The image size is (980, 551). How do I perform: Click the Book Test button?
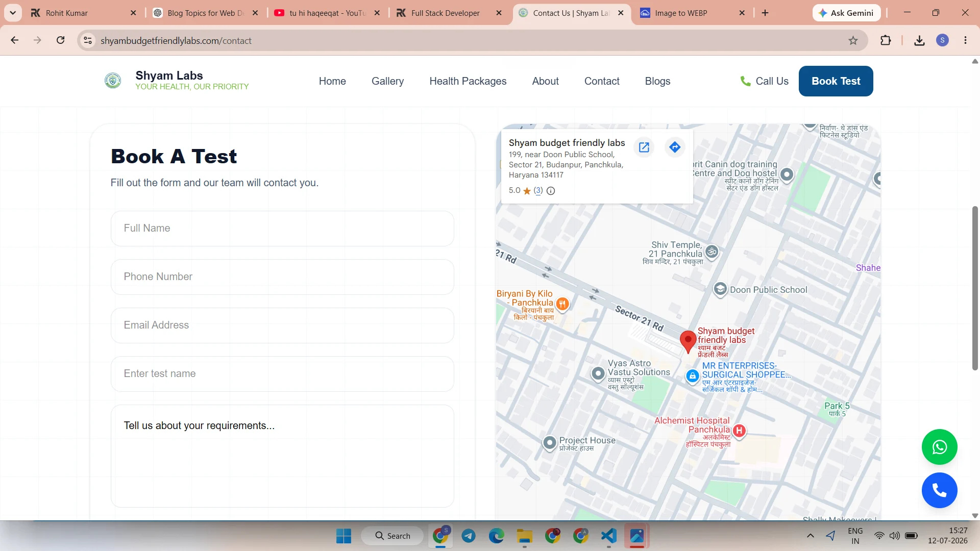click(836, 81)
